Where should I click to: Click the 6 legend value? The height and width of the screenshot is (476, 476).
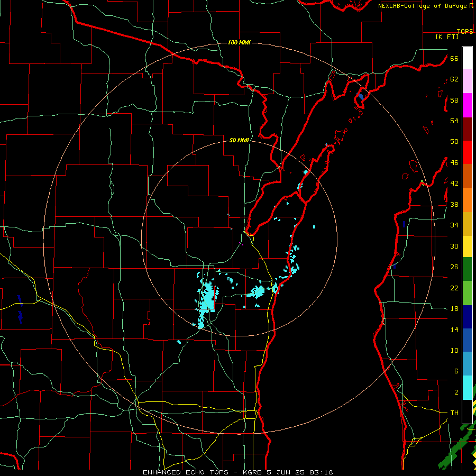point(456,371)
